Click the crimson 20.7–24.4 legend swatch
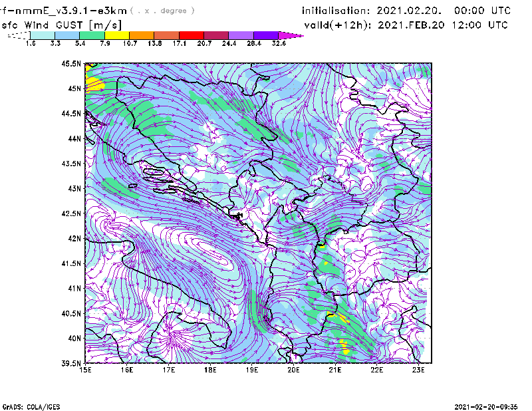This screenshot has height=411, width=532. click(217, 35)
